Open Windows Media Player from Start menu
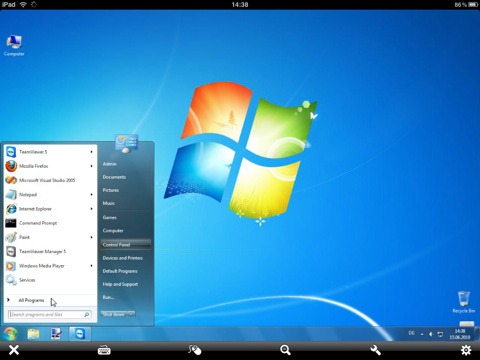 click(x=49, y=266)
